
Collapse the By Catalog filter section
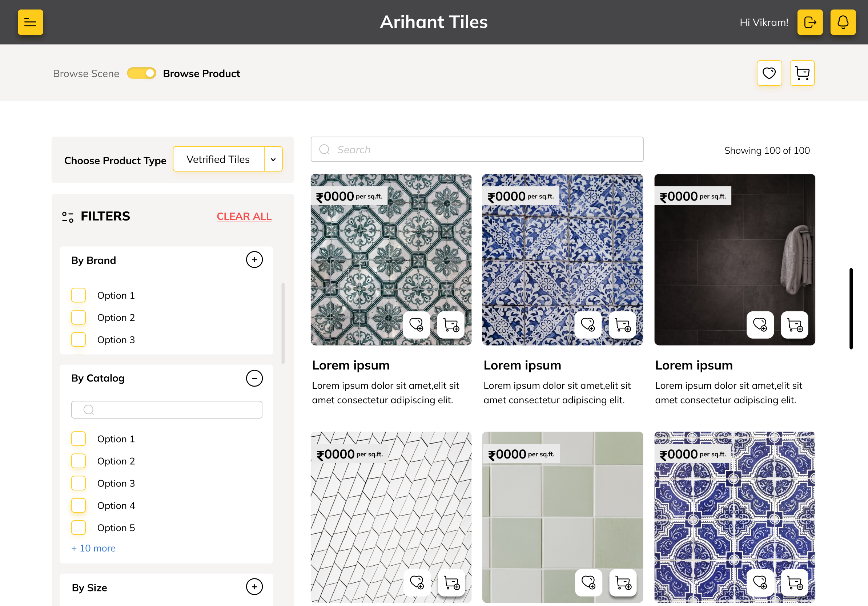tap(254, 378)
